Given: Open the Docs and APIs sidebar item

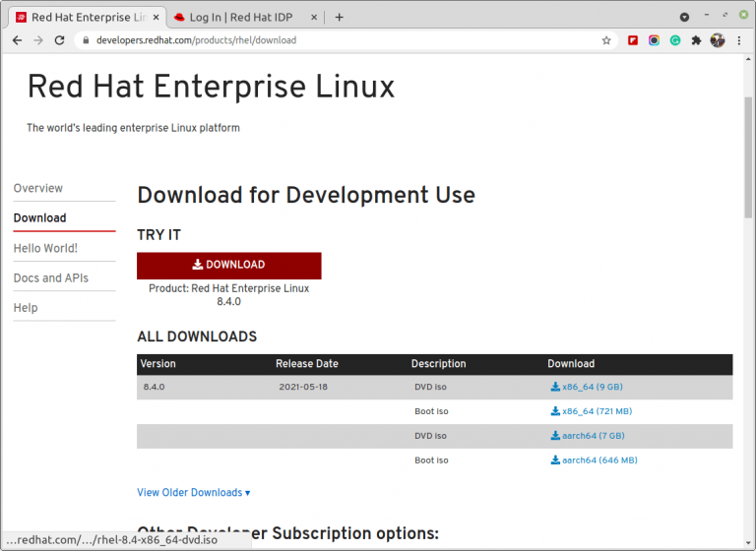Looking at the screenshot, I should (50, 278).
